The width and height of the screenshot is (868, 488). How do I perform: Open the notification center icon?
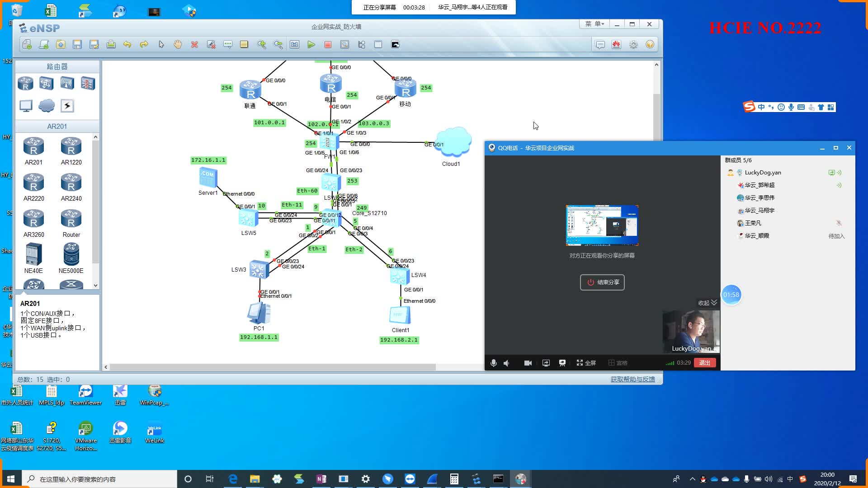[x=853, y=479]
